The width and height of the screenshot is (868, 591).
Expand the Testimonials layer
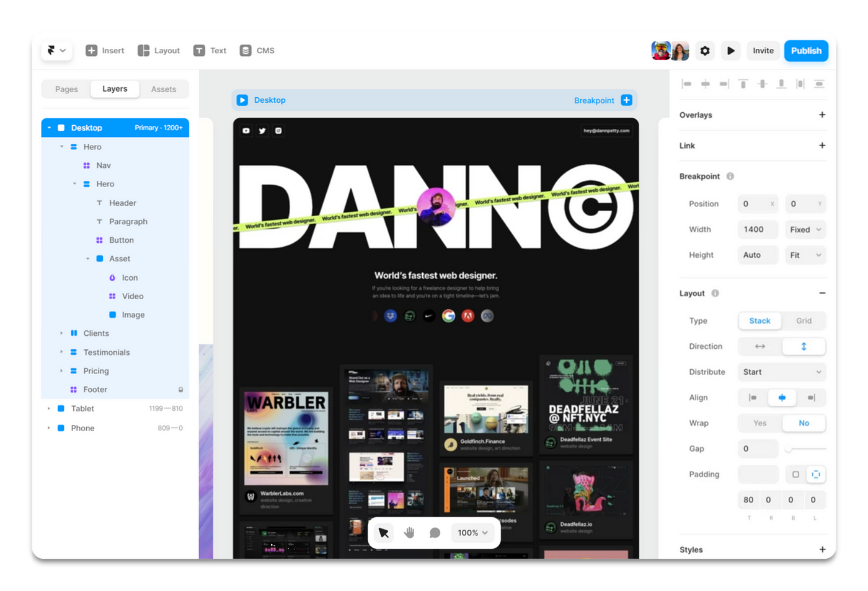click(x=61, y=352)
